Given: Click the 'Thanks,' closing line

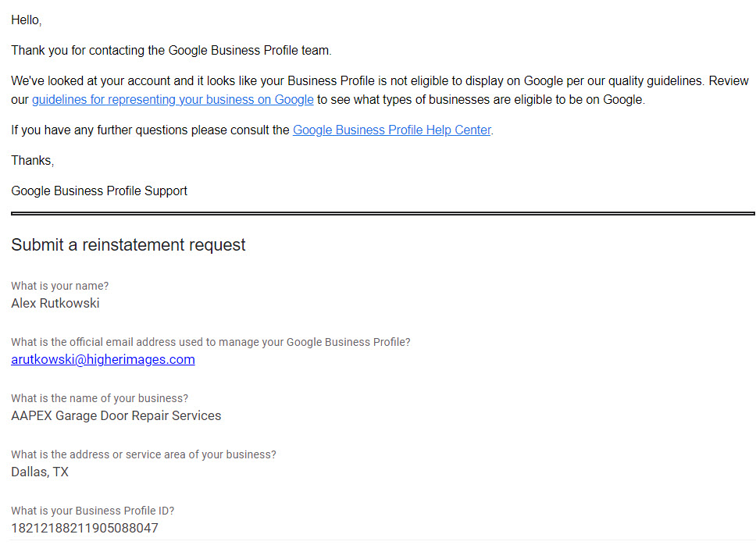Looking at the screenshot, I should tap(32, 161).
